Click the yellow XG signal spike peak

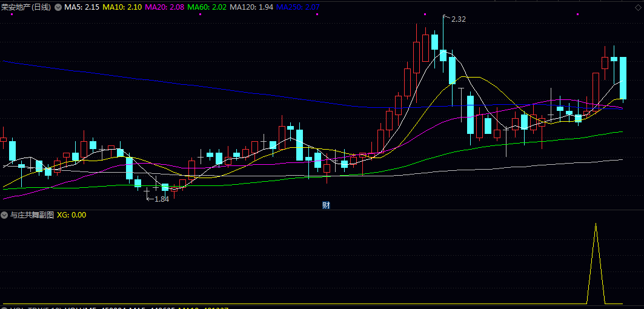coord(596,224)
